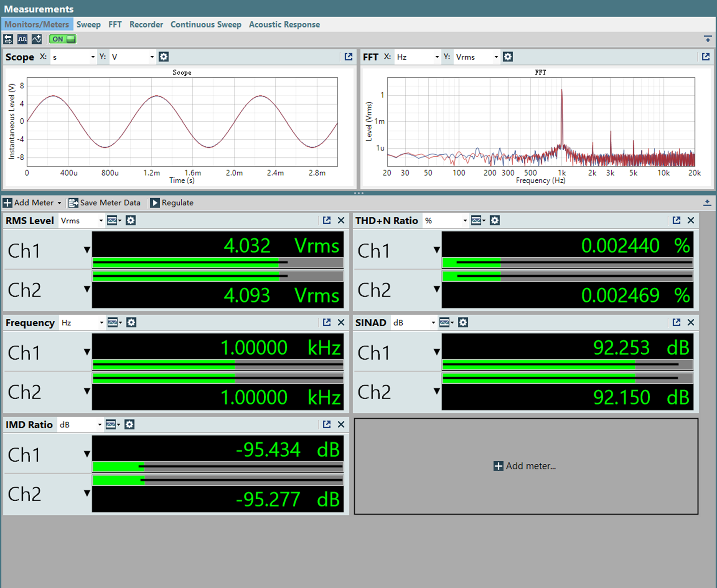The image size is (717, 588).
Task: Open the RMS Level meter settings gear
Action: (131, 221)
